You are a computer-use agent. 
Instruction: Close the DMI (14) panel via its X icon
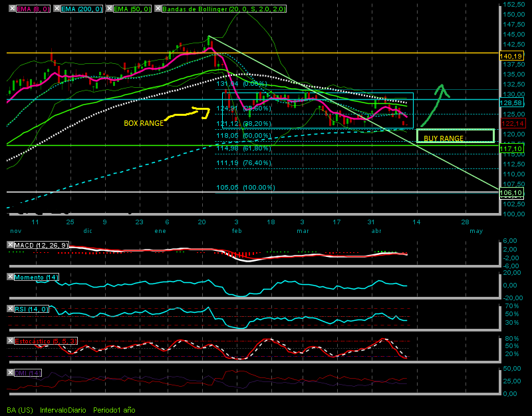coord(10,373)
